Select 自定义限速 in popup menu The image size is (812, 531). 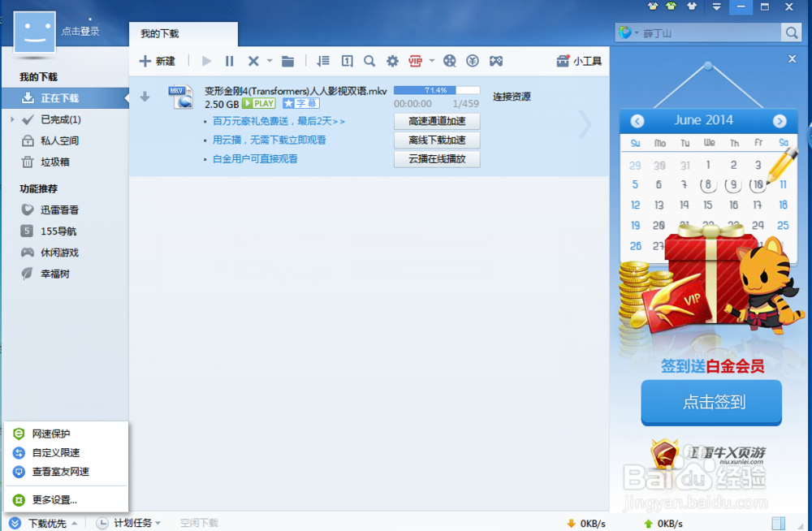tap(67, 453)
